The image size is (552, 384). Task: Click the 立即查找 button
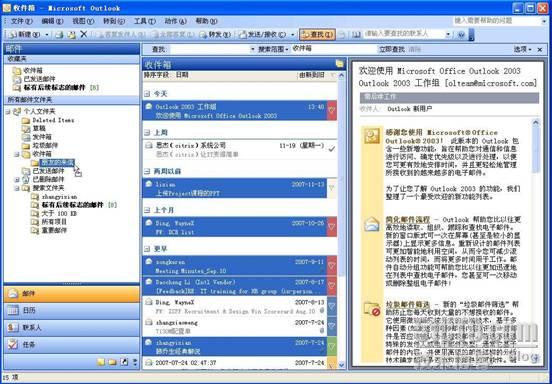click(x=392, y=49)
